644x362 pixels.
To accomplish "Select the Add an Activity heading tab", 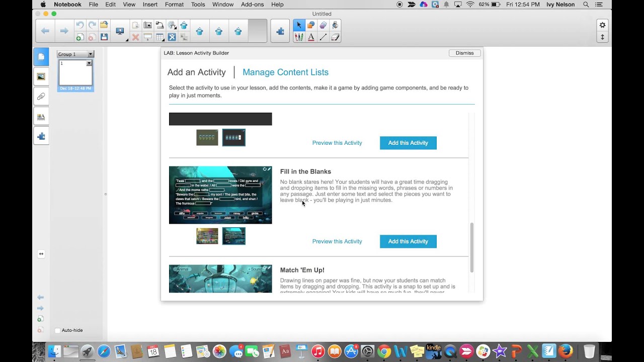I will coord(197,72).
